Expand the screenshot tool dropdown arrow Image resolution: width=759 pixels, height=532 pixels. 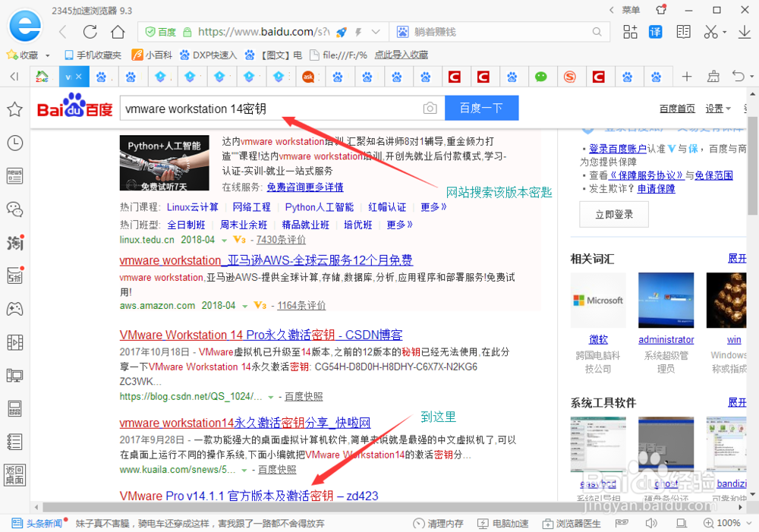pos(725,32)
